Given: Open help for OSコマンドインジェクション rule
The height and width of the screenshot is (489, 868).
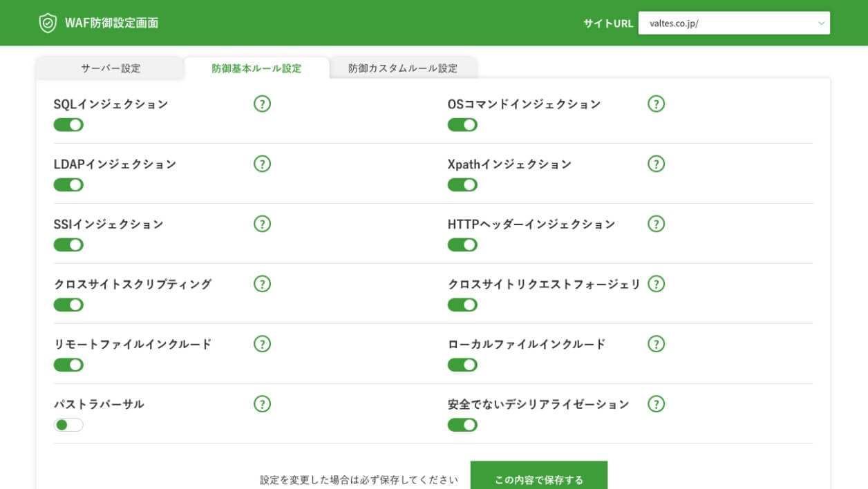Looking at the screenshot, I should click(x=656, y=104).
